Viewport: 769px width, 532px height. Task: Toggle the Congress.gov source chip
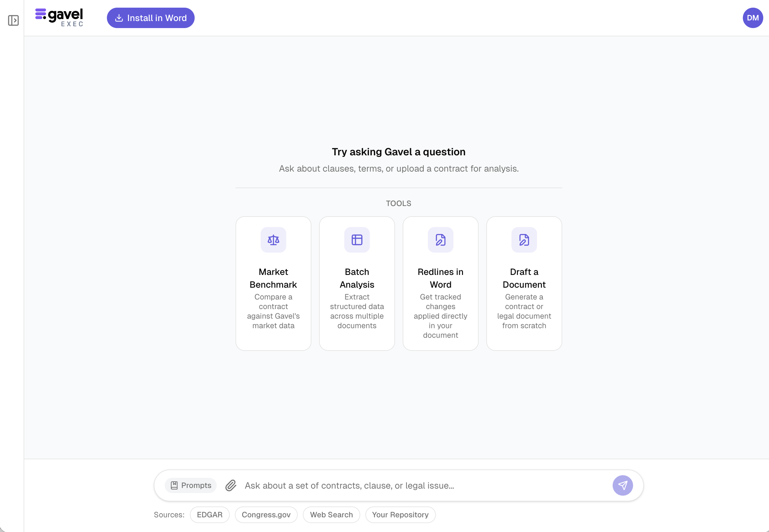click(266, 515)
